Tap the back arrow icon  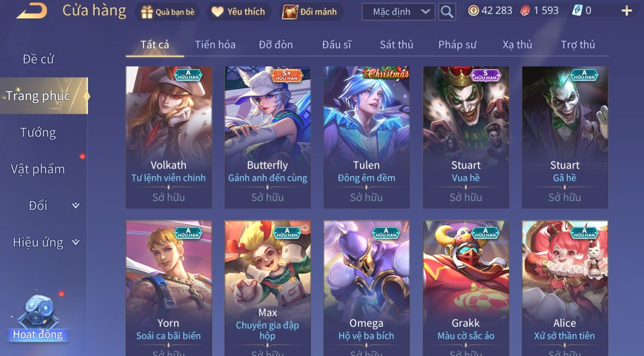(32, 11)
